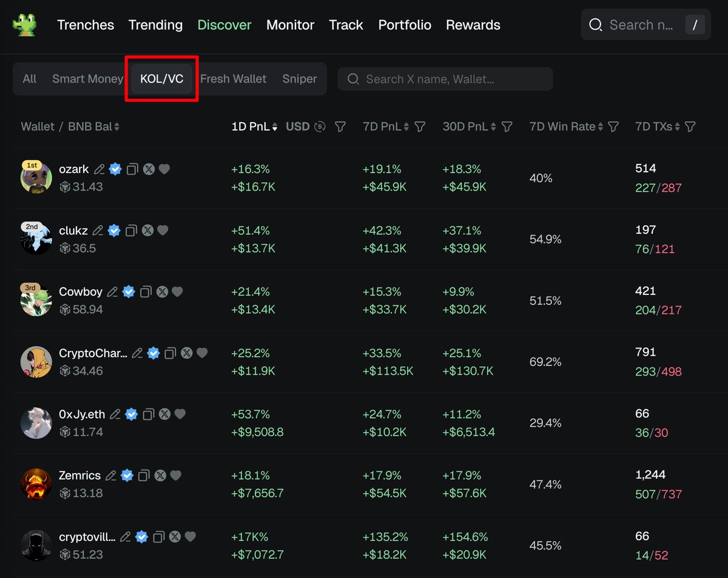Click the green frog logo icon
This screenshot has height=578, width=728.
tap(25, 25)
